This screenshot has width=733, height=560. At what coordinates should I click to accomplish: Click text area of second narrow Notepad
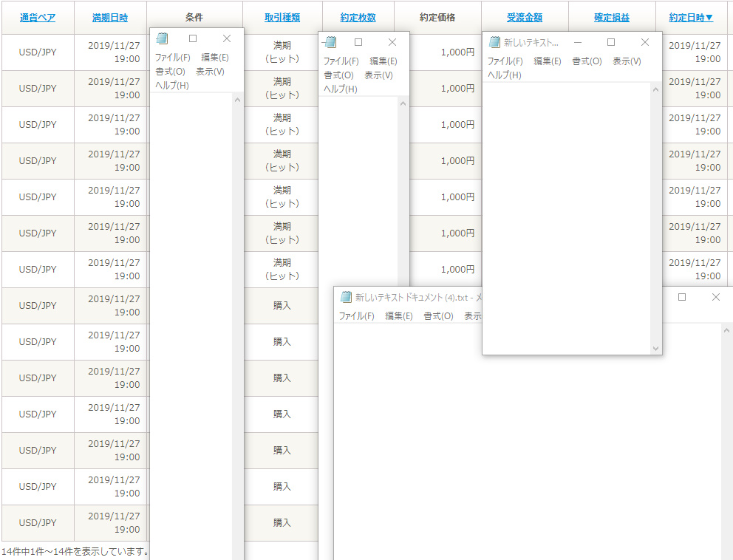coord(358,191)
